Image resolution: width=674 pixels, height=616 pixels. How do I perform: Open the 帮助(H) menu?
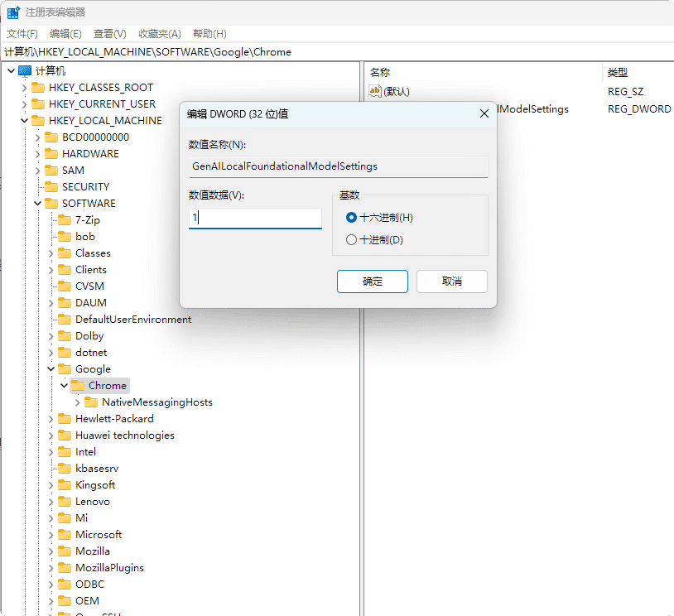209,33
